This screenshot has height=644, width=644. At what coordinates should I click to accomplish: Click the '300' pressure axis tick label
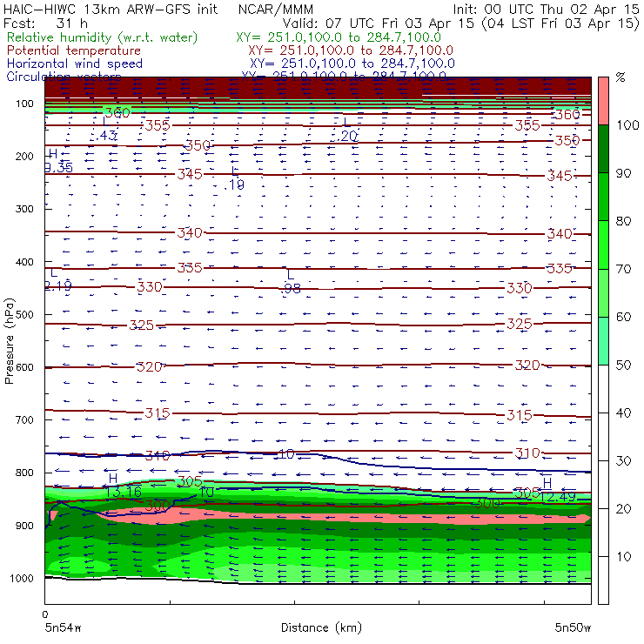(x=24, y=209)
